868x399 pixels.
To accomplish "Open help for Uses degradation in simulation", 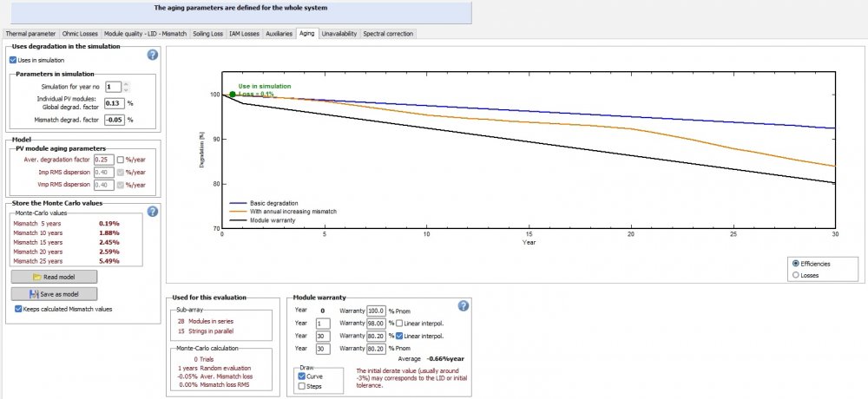I will 153,55.
